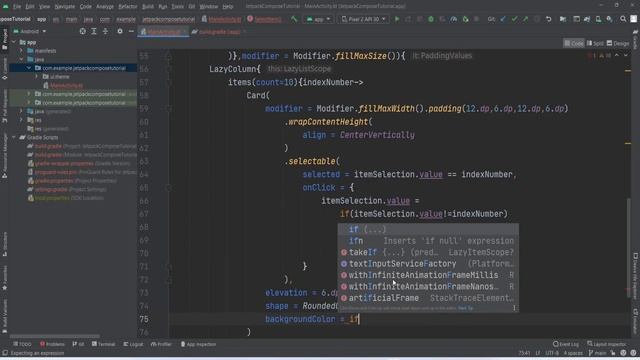The height and width of the screenshot is (360, 640).
Task: Go to next highlighted error arrow
Action: pyautogui.click(x=626, y=56)
